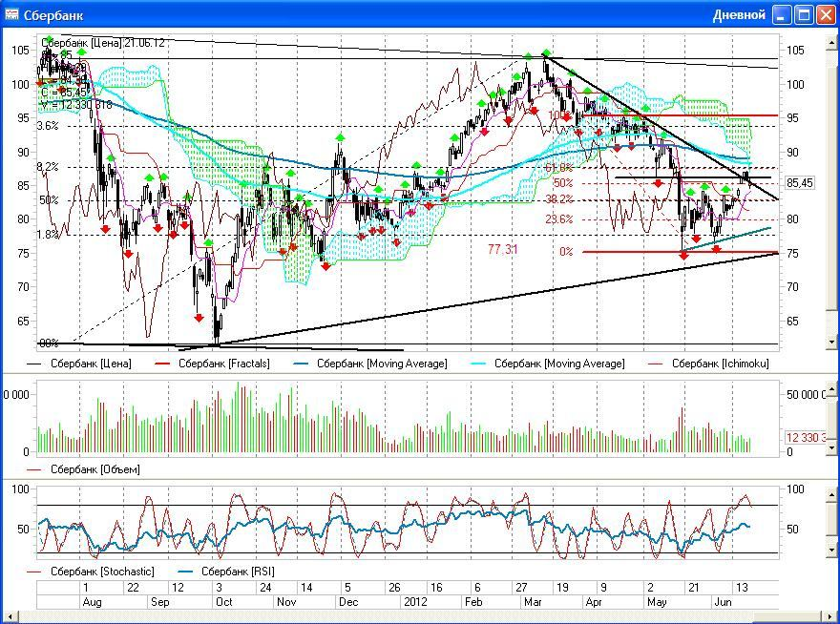
Task: Click the 'Сбербанк [Цена] 21.06.12' header text on the chart
Action: (x=103, y=43)
